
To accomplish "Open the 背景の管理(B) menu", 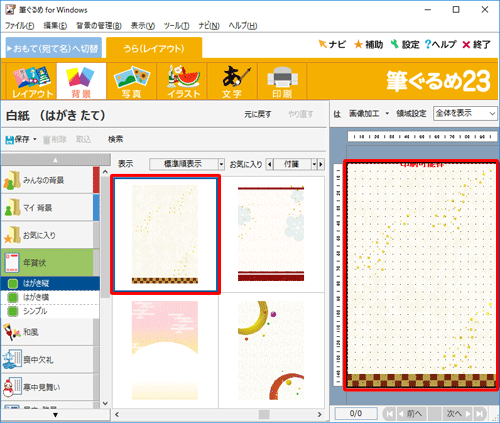I will point(99,26).
